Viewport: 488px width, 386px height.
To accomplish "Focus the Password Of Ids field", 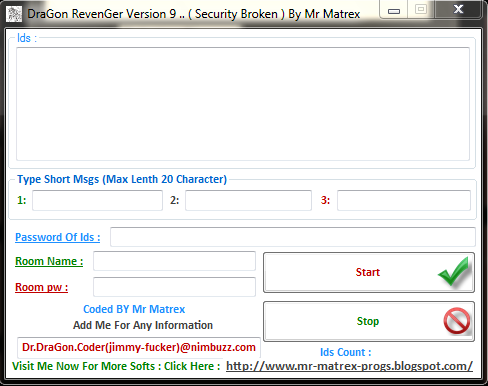I will coord(293,237).
